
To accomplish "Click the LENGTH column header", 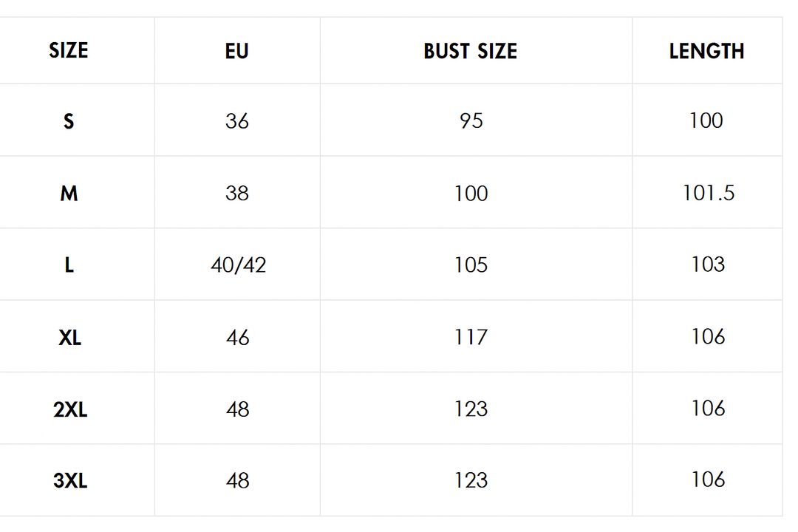I will pos(706,51).
